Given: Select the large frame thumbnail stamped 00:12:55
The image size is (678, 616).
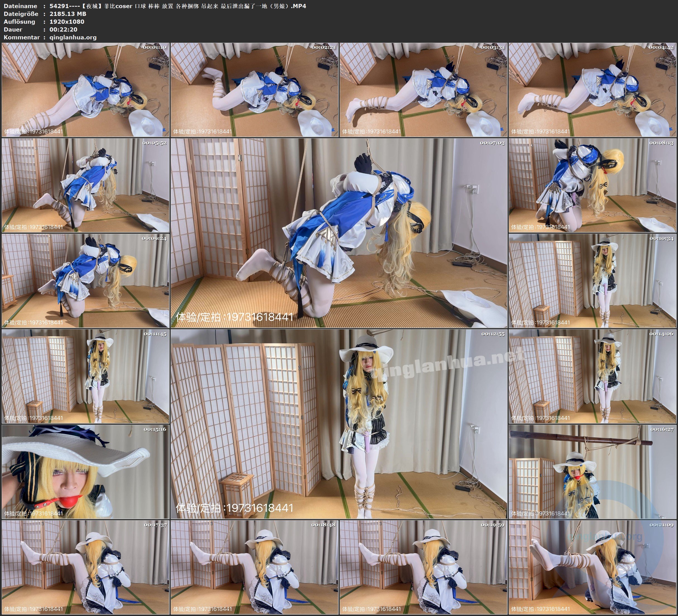Looking at the screenshot, I should click(x=339, y=424).
